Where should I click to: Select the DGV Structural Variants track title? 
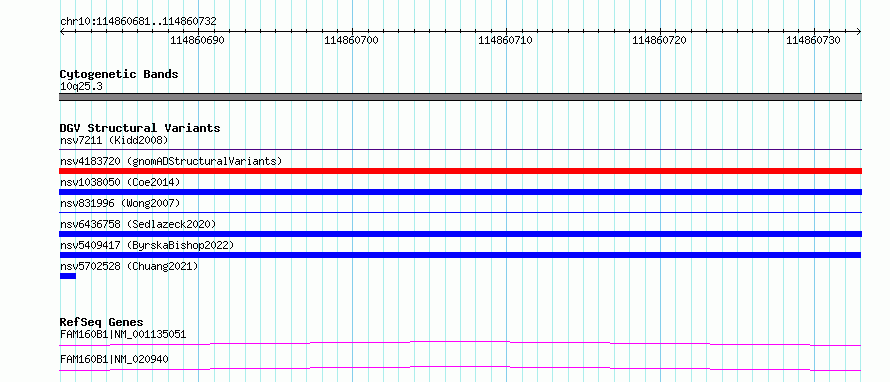point(140,128)
